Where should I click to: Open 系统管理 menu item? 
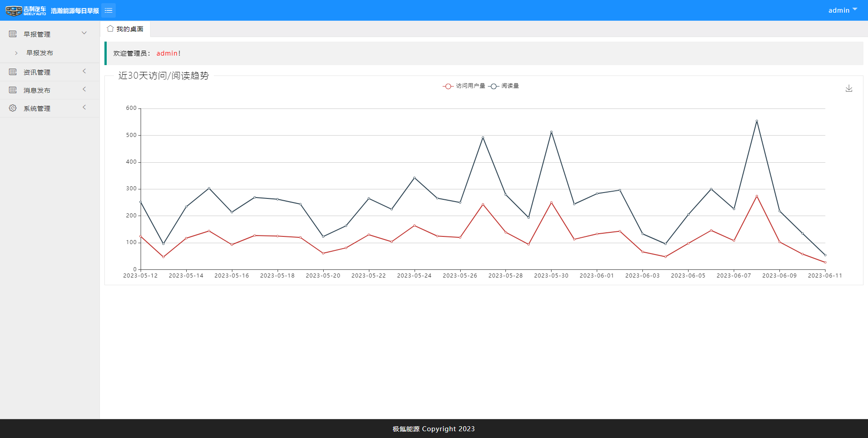pyautogui.click(x=50, y=108)
